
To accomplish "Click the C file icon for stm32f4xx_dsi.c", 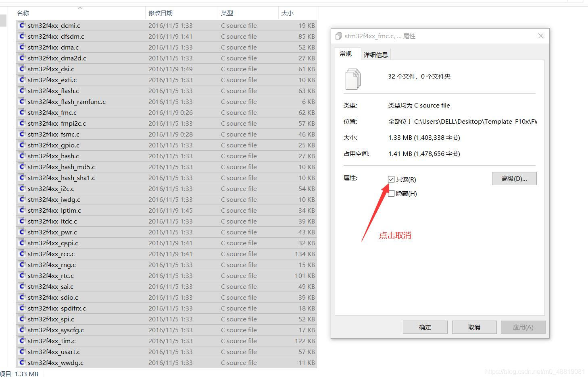I will pyautogui.click(x=22, y=68).
